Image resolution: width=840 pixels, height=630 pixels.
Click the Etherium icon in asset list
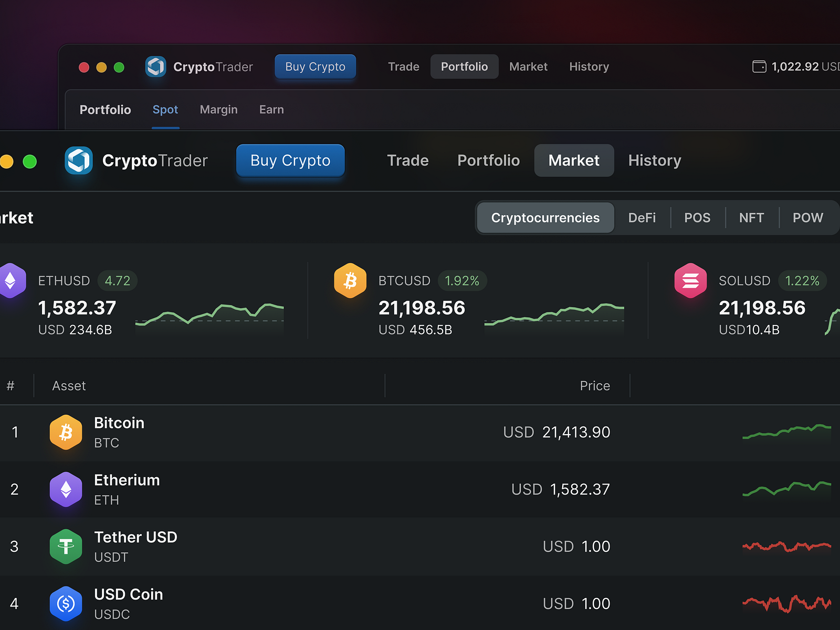[x=66, y=489]
